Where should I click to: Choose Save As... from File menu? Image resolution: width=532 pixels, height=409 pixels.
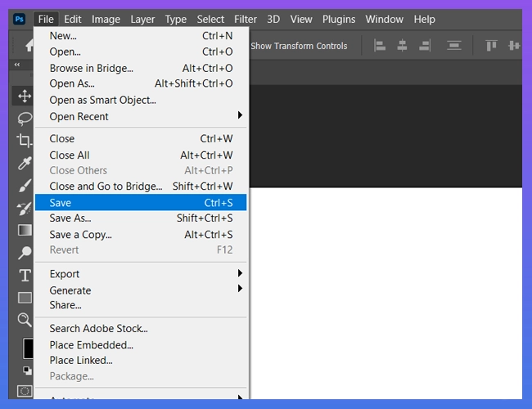(70, 218)
